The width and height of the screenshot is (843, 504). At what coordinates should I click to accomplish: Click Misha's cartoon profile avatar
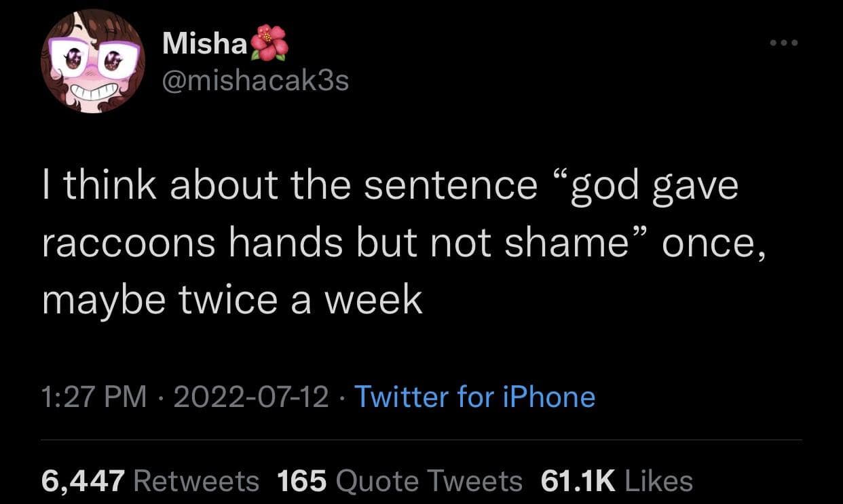coord(93,61)
